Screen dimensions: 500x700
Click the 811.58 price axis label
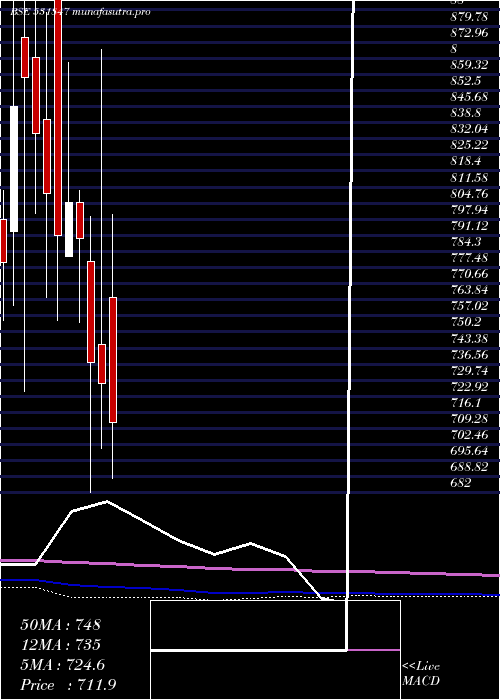pos(469,178)
